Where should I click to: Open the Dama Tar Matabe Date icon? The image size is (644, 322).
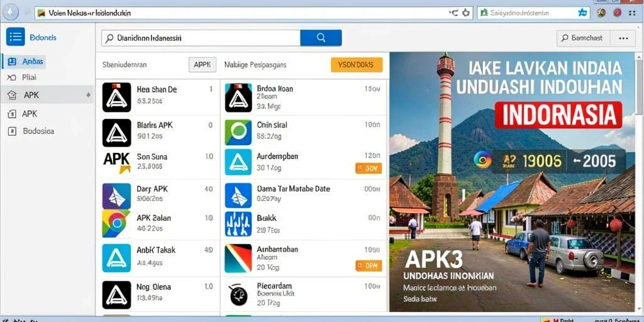click(238, 196)
